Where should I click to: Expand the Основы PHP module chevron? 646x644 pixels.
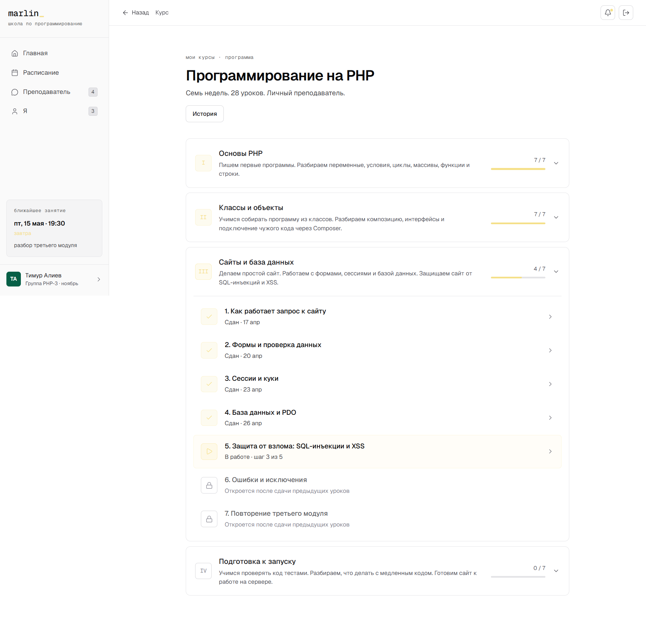(x=556, y=163)
